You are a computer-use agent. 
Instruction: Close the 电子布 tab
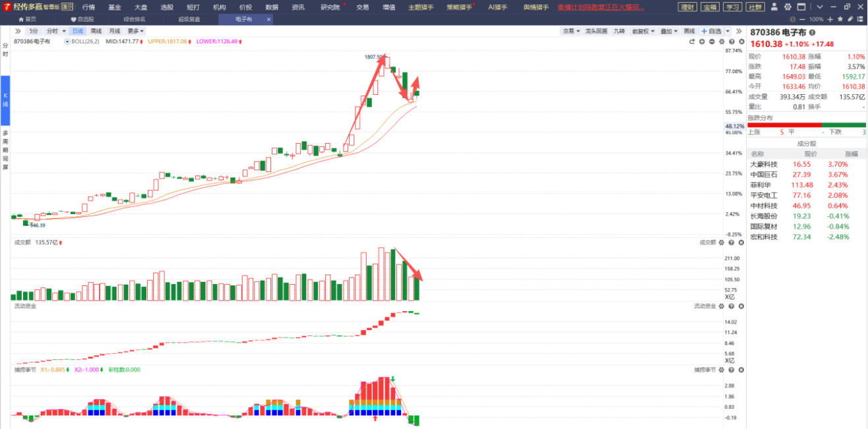268,19
